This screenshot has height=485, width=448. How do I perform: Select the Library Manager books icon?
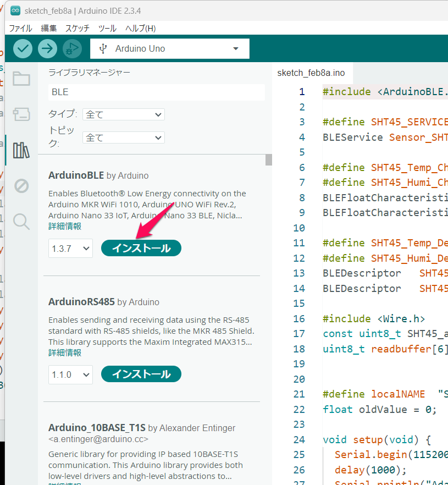point(21,150)
